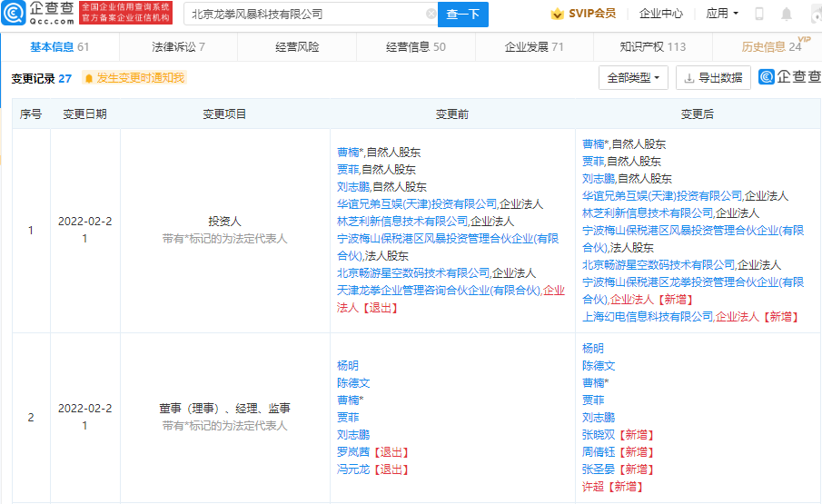822x504 pixels.
Task: Open the 法律诉讼 tab
Action: point(178,47)
